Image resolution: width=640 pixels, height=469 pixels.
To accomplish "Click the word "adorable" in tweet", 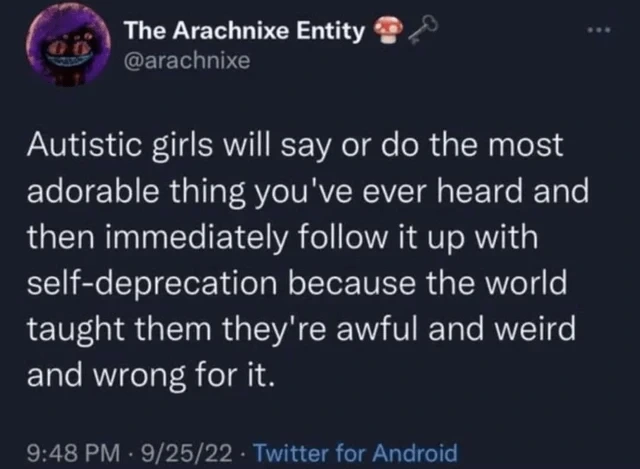I will pos(93,191).
